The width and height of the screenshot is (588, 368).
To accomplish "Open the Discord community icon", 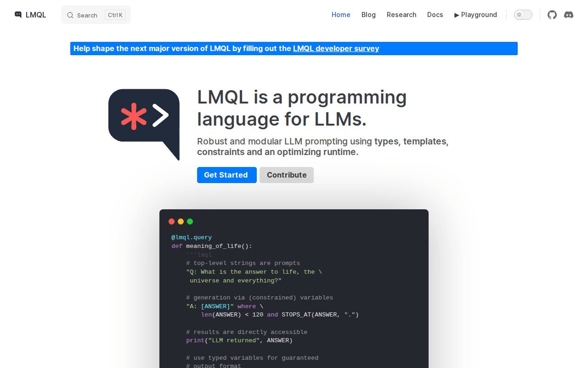I will pos(569,15).
